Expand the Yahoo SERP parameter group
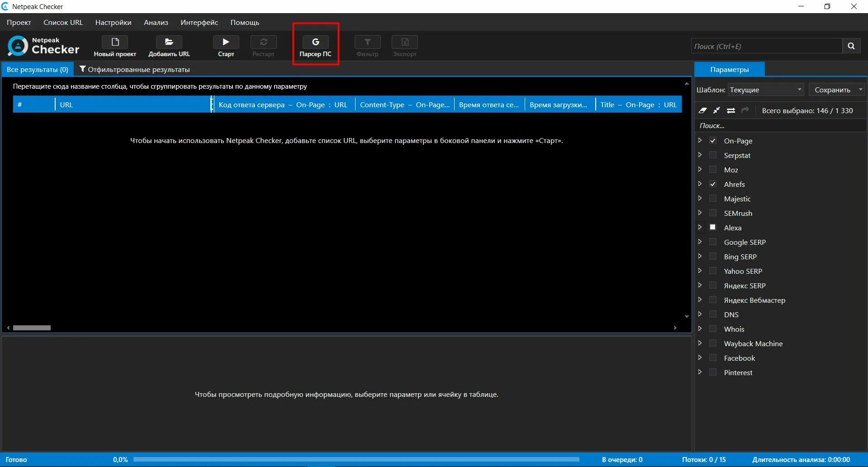Screen dimensions: 868x467 [x=700, y=271]
